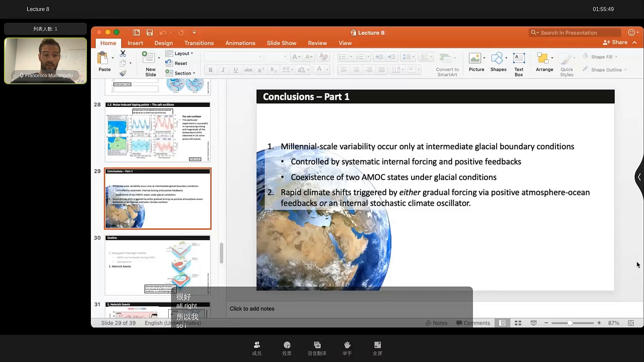
Task: Insert a Picture using ribbon icon
Action: (x=475, y=58)
